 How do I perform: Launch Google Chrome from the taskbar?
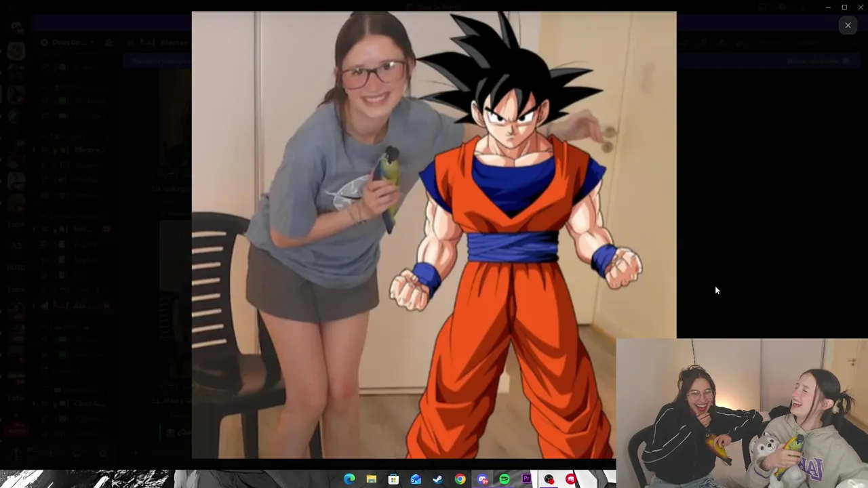point(460,479)
